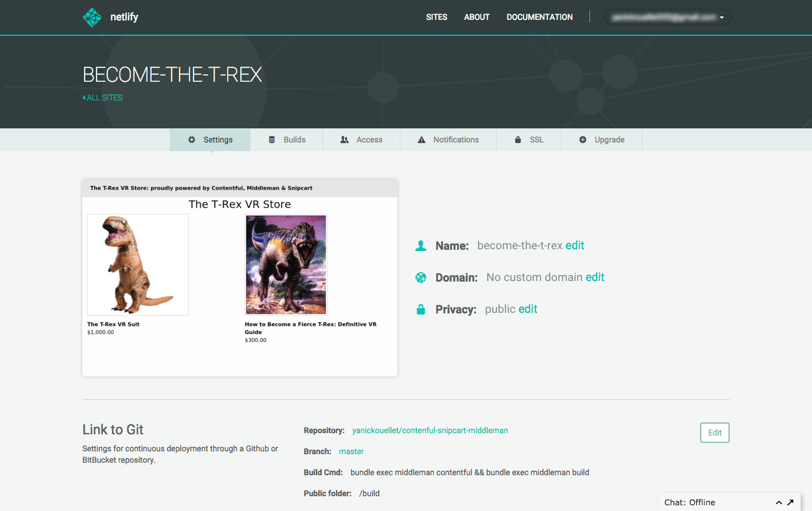Click the Edit button for Link to Git
The width and height of the screenshot is (812, 511).
[x=715, y=433]
